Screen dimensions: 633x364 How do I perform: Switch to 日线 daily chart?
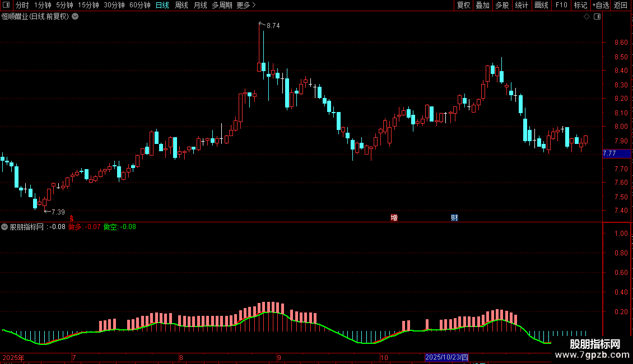[x=162, y=5]
